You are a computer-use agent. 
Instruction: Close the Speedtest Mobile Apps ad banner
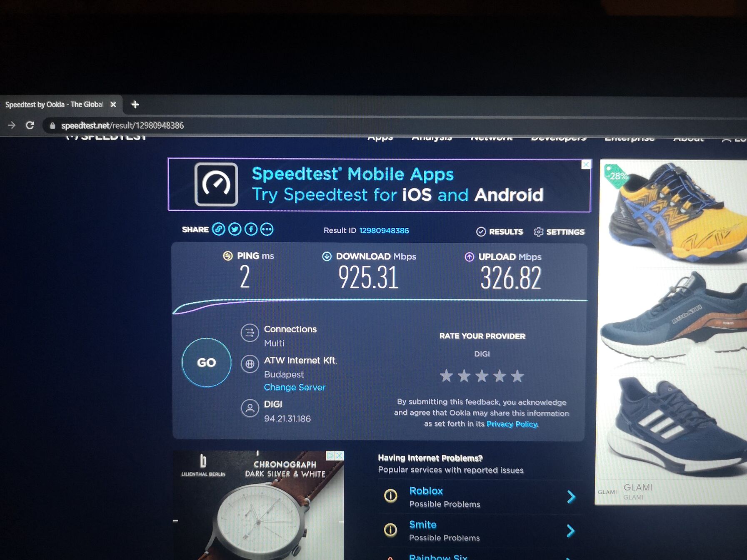(x=586, y=164)
